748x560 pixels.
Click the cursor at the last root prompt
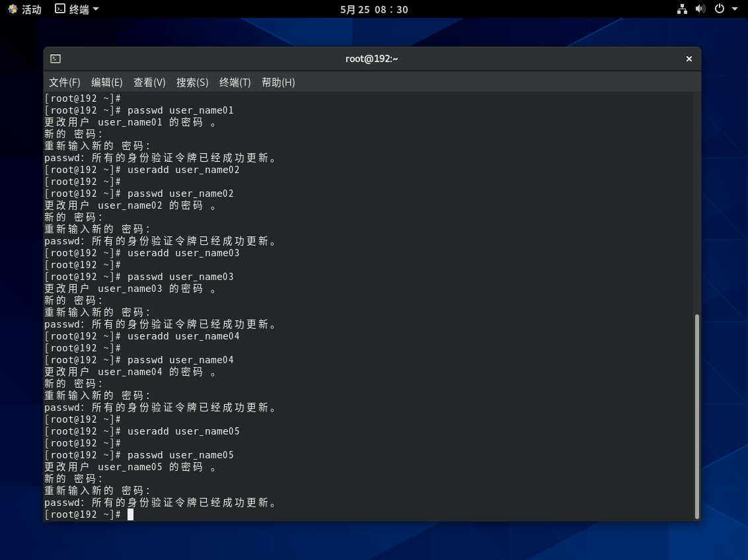coord(131,514)
